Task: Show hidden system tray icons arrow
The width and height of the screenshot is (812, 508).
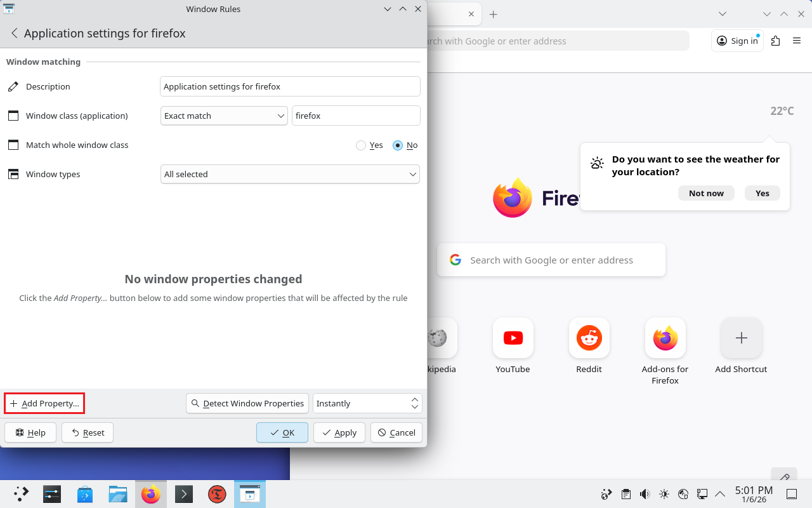Action: [720, 494]
